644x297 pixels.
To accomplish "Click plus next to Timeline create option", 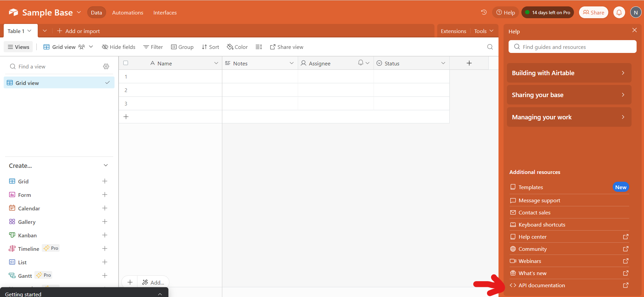I will pos(105,248).
